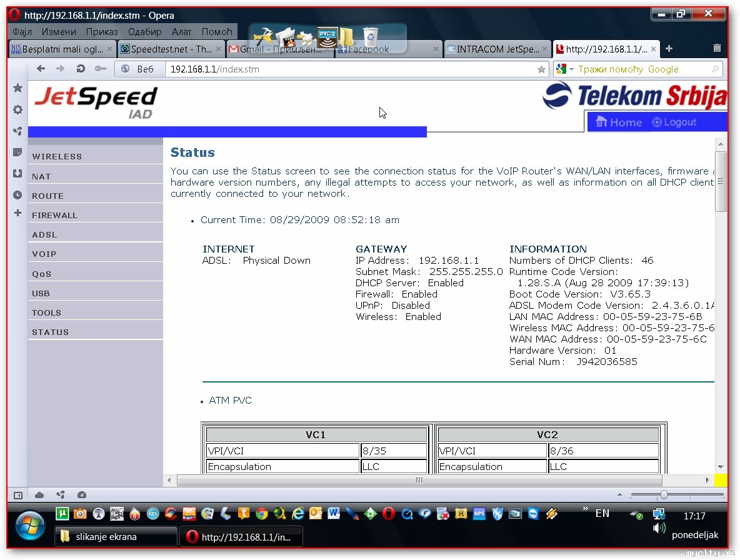This screenshot has height=560, width=740.
Task: Click Opera Unite icon in status bar
Action: [x=61, y=495]
